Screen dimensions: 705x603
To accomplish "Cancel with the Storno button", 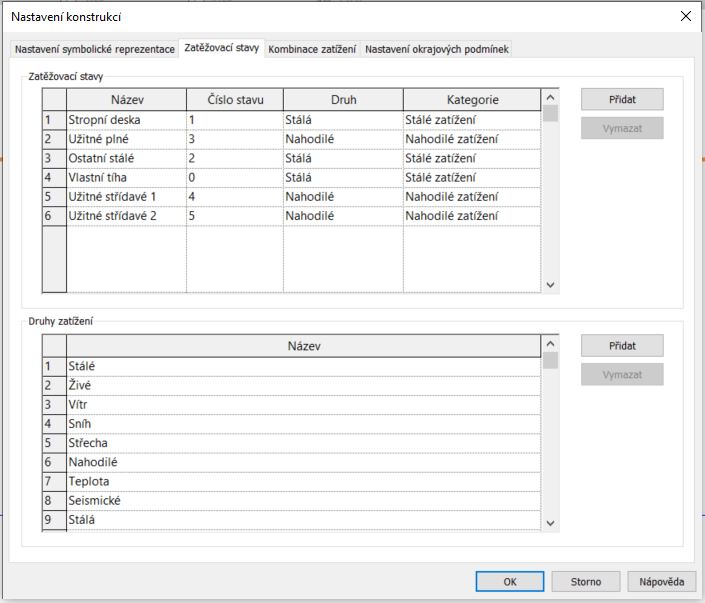I will tap(586, 581).
